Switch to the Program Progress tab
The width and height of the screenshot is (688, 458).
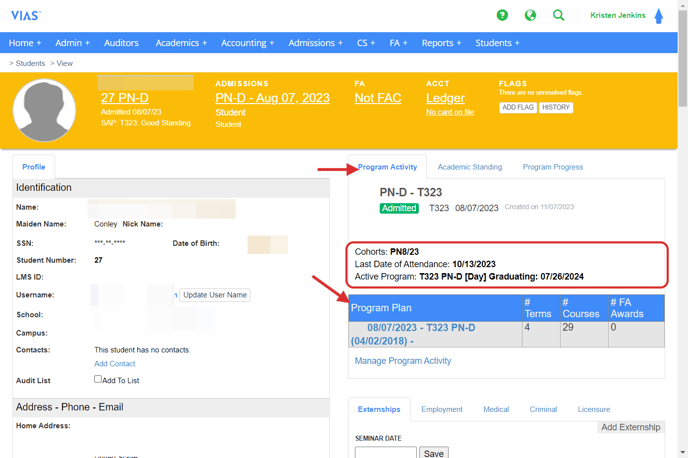pos(552,167)
